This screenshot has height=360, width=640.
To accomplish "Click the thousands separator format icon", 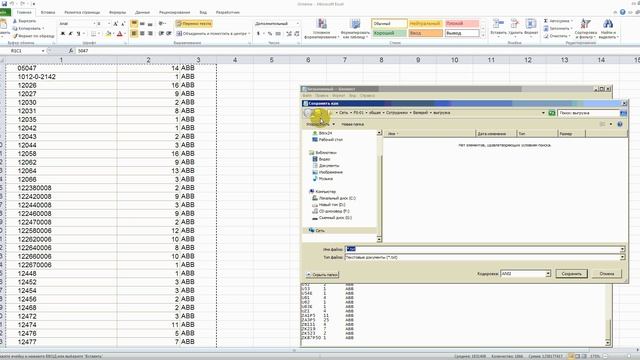I will pos(278,33).
